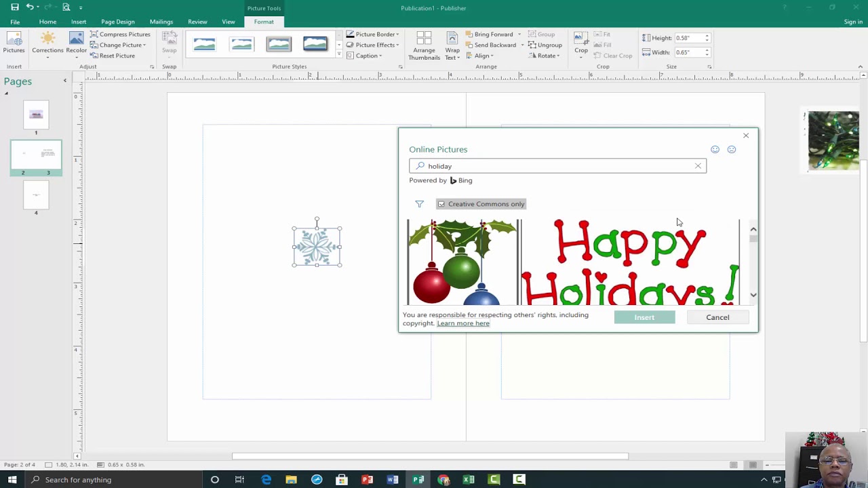Image resolution: width=868 pixels, height=488 pixels.
Task: Open Wrap Text dropdown
Action: pos(452,45)
